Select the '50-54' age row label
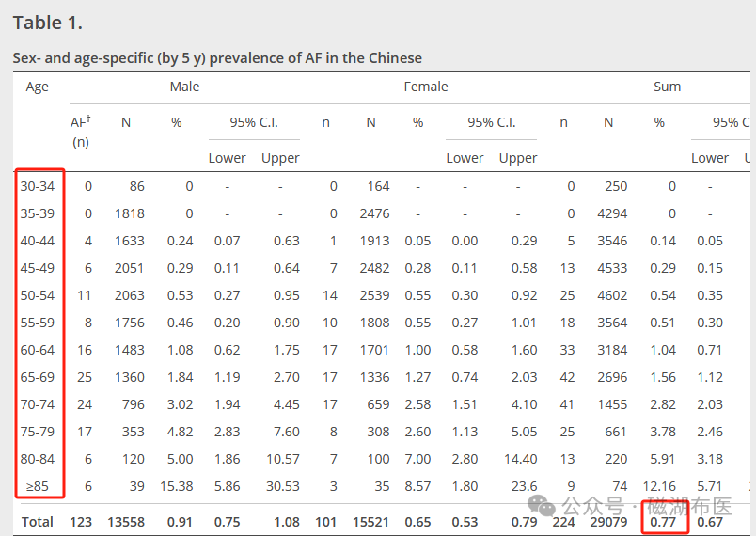 [x=38, y=295]
